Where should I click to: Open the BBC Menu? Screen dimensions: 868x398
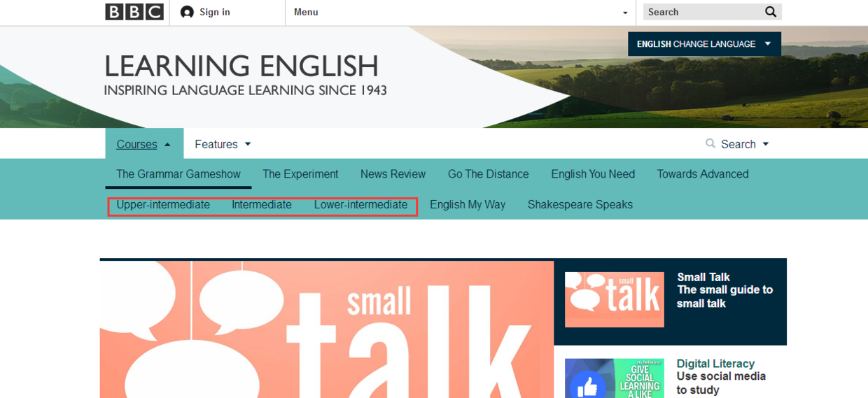click(306, 12)
